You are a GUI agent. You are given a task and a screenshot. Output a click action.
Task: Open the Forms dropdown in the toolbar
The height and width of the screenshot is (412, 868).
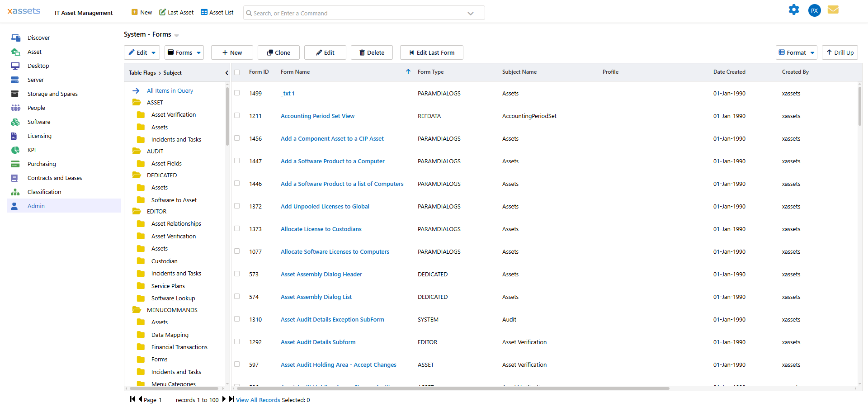coord(184,52)
